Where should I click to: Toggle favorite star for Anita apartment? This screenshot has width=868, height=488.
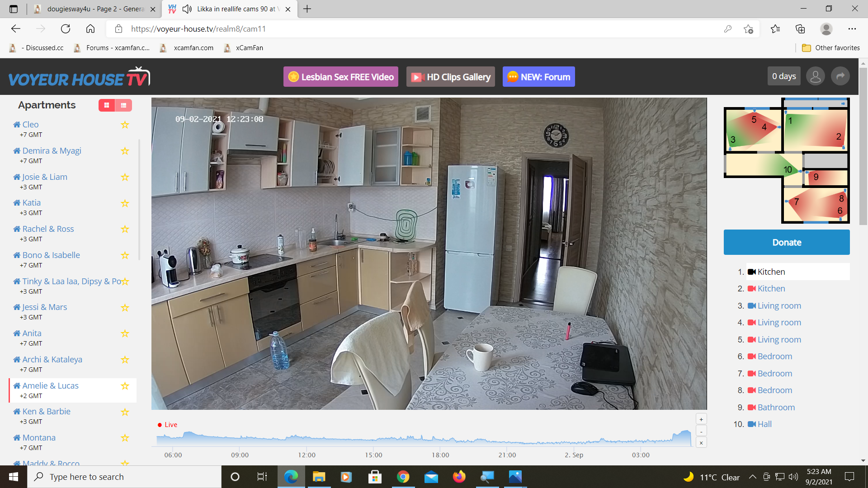pos(125,333)
